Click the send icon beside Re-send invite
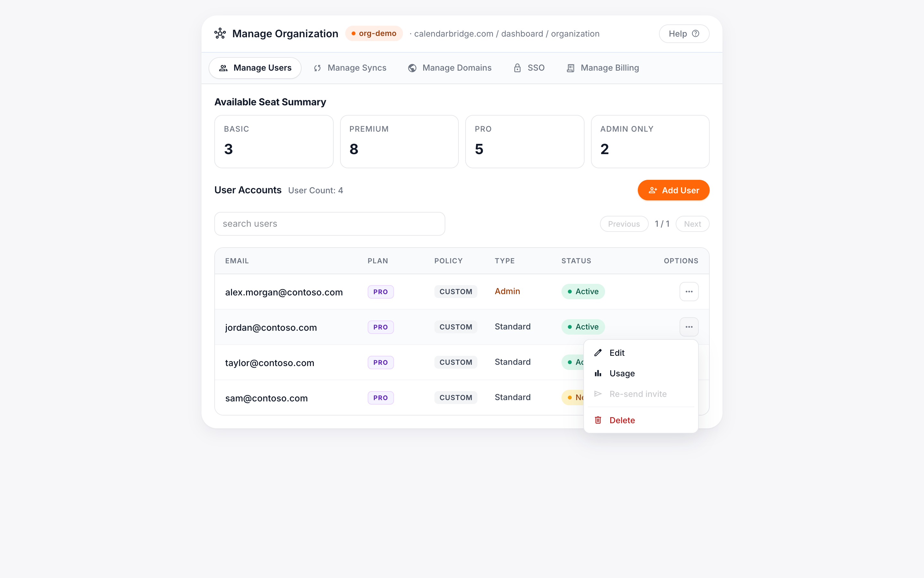This screenshot has width=924, height=578. pyautogui.click(x=598, y=394)
